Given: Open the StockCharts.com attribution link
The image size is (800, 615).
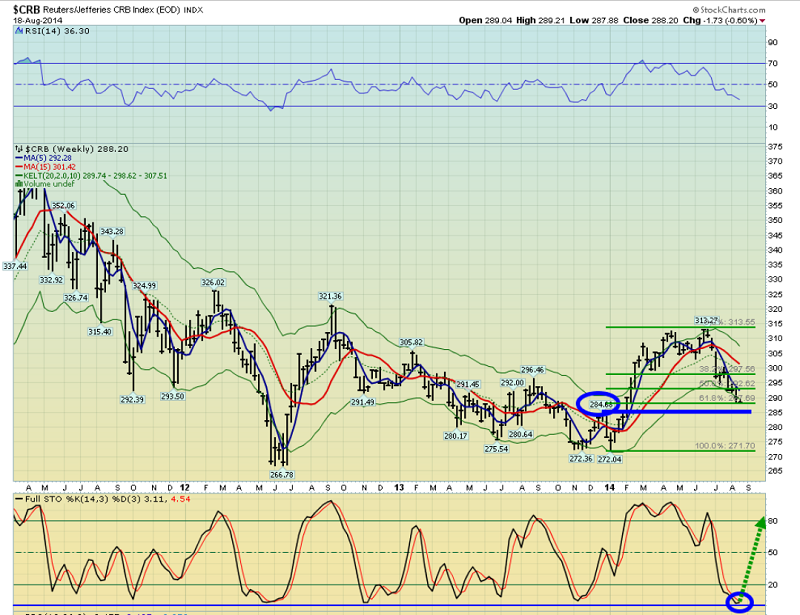Looking at the screenshot, I should pos(729,10).
